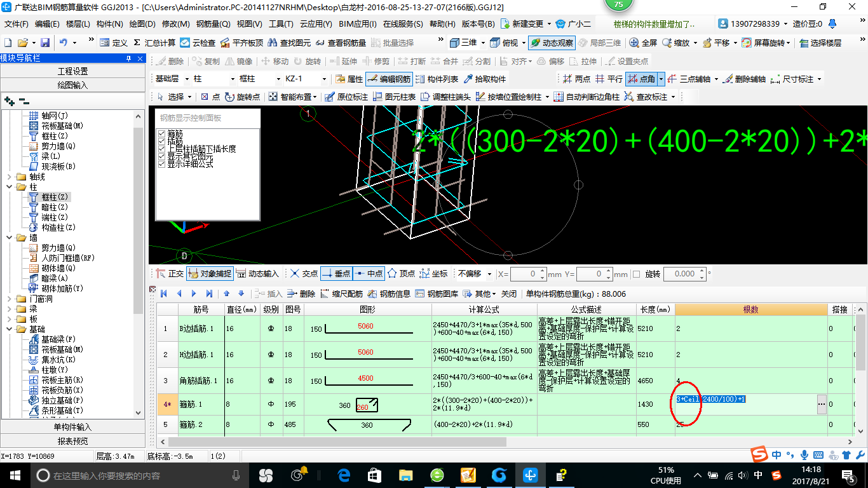Open the 点角 tool dropdown arrow
The width and height of the screenshot is (868, 488).
point(661,79)
